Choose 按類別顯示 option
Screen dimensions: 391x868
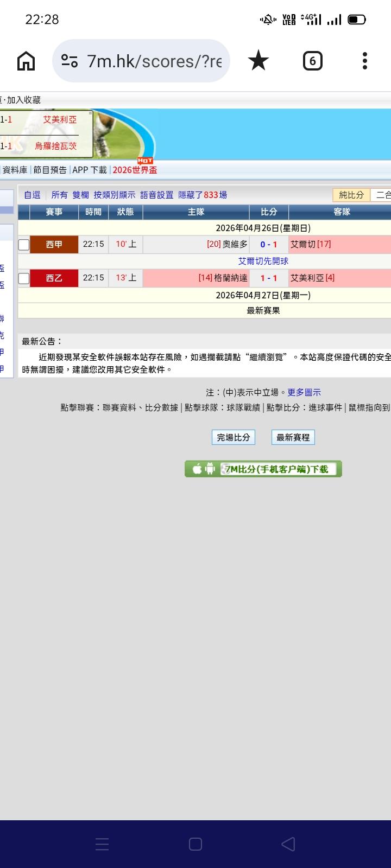pos(115,195)
